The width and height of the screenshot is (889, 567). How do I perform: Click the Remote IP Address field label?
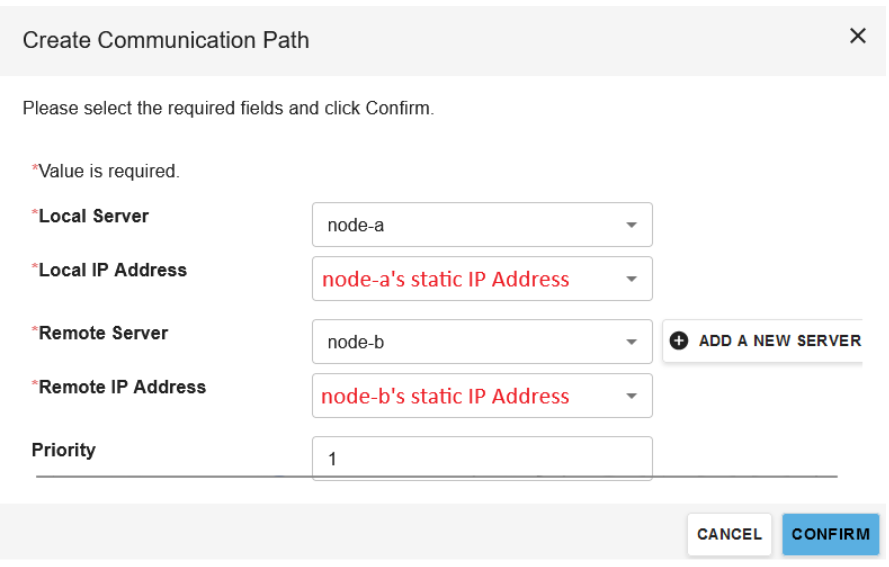tap(122, 387)
